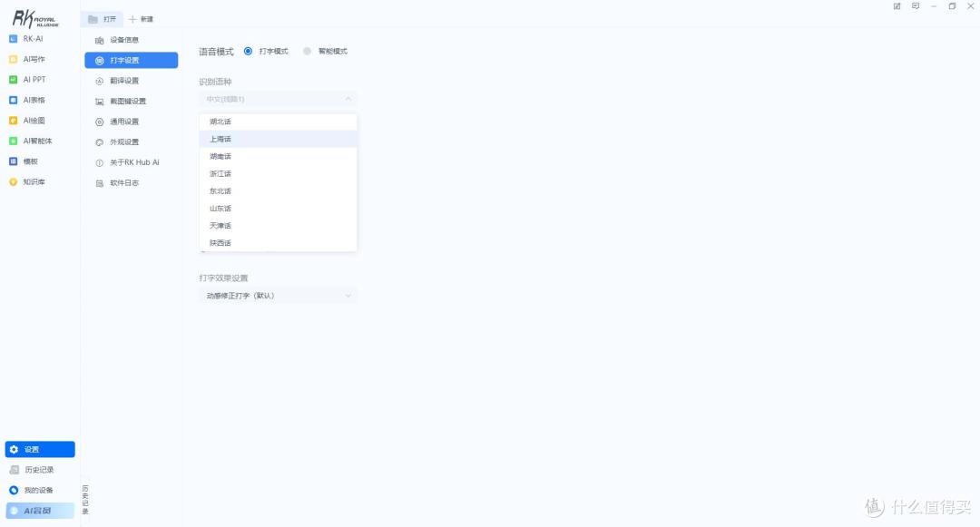980x527 pixels.
Task: Click the 设备信息 device info icon
Action: coord(100,40)
